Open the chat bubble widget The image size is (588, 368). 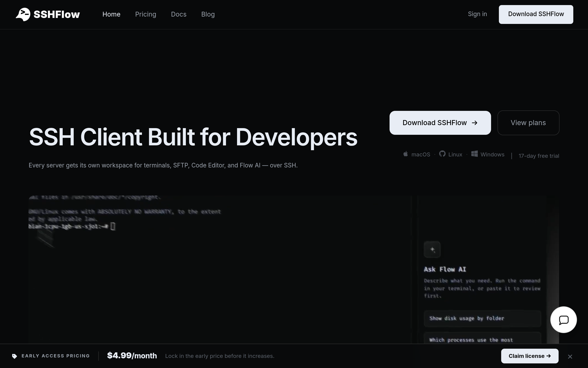[x=563, y=320]
